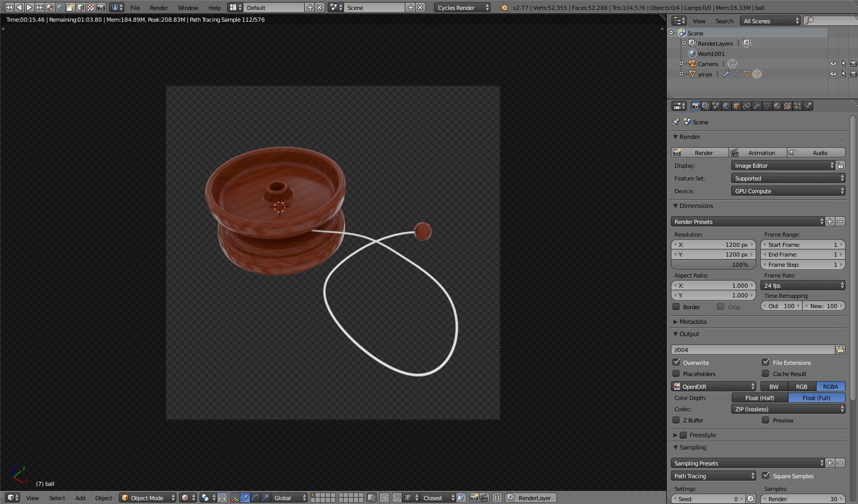Enable the Border checkbox in Dimensions

(676, 307)
